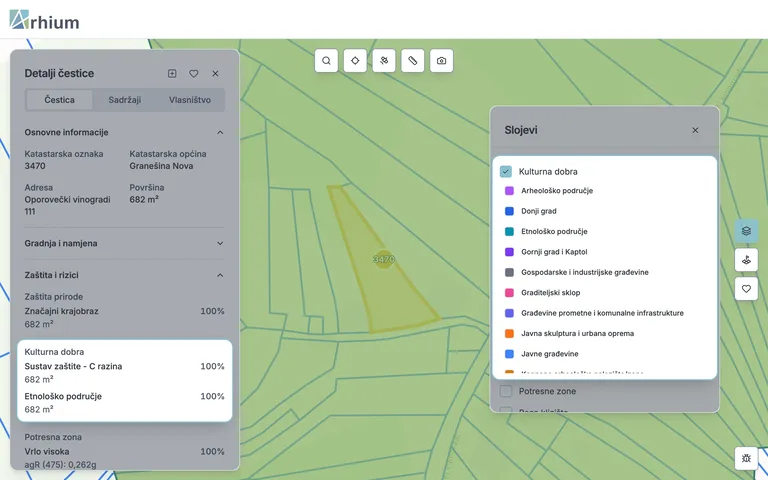The height and width of the screenshot is (480, 768).
Task: Click the Javne građevine blue swatch
Action: (x=509, y=354)
